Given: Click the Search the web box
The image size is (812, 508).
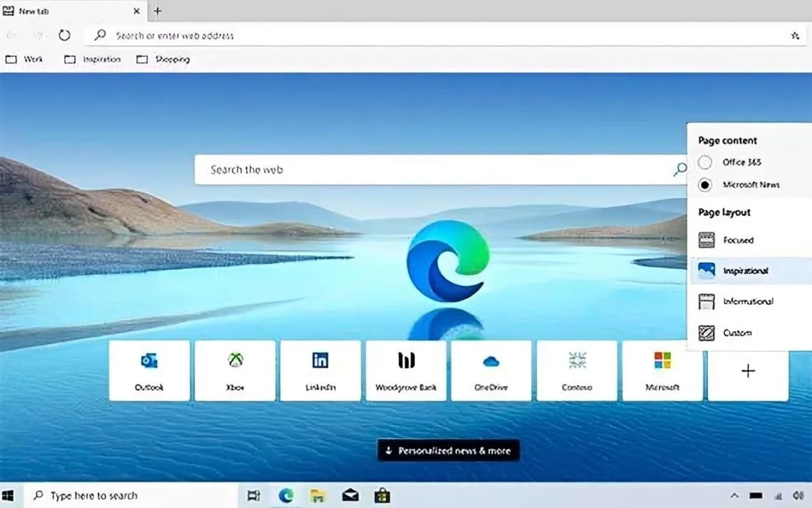Looking at the screenshot, I should pos(441,170).
